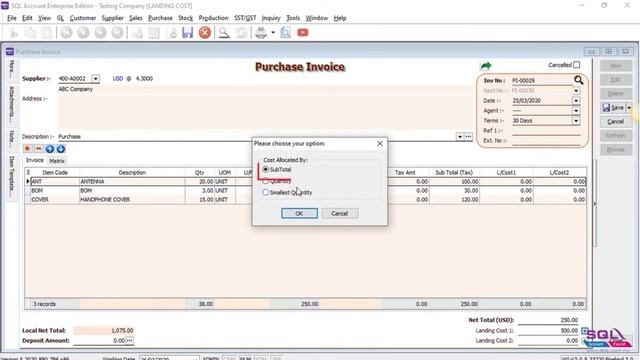
Task: Click the Find magnifier toolbar icon
Action: click(224, 33)
